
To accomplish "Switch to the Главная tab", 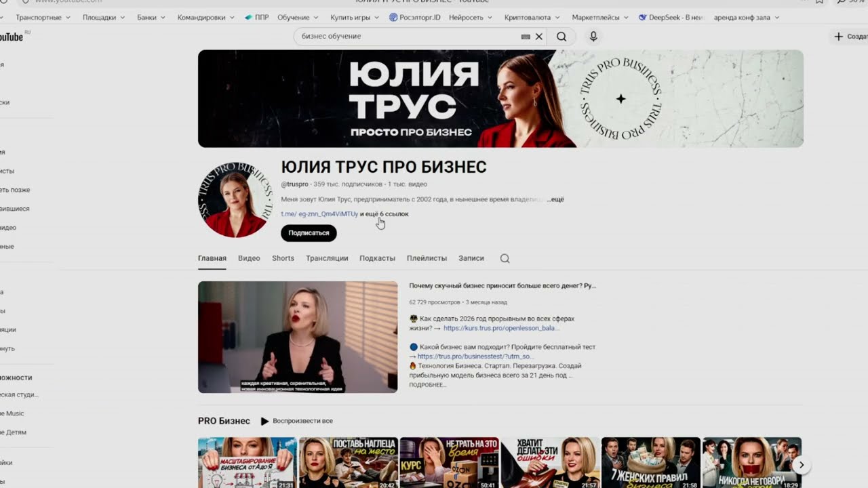I will [x=212, y=258].
